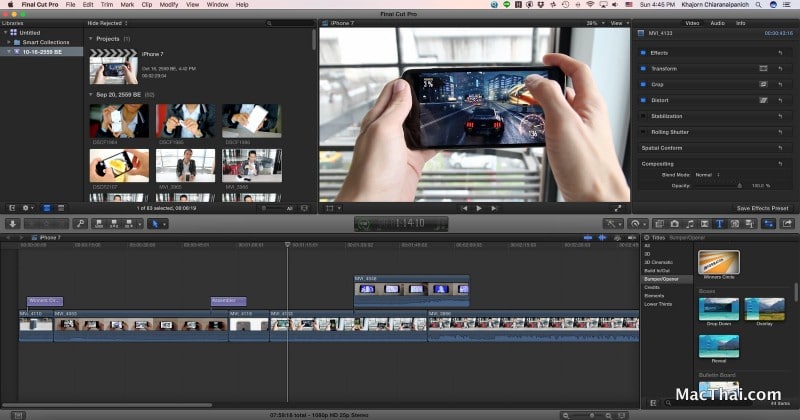
Task: Show Distort onscreen controls
Action: 763,100
